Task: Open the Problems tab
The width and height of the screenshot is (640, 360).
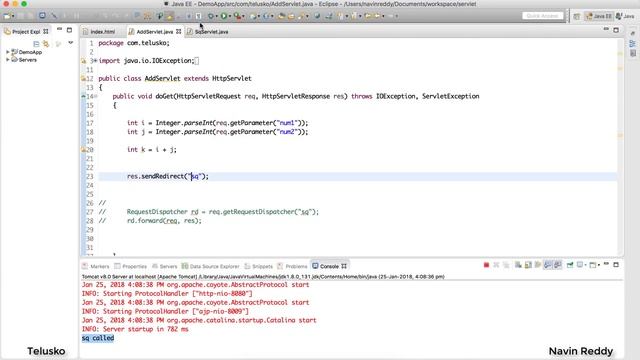Action: point(296,266)
